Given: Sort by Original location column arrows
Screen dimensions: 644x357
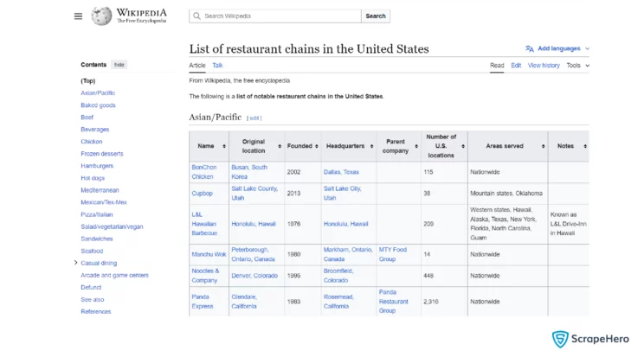Looking at the screenshot, I should pyautogui.click(x=280, y=146).
